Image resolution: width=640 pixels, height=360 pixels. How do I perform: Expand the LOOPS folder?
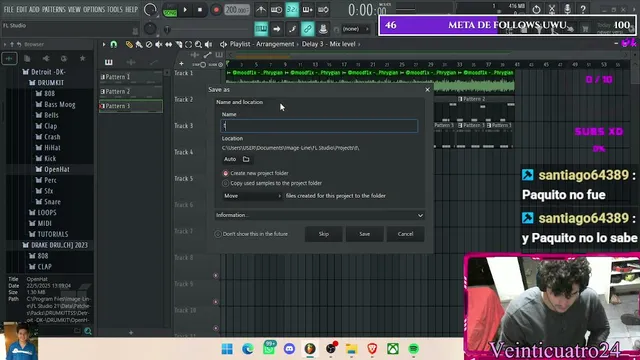point(42,213)
